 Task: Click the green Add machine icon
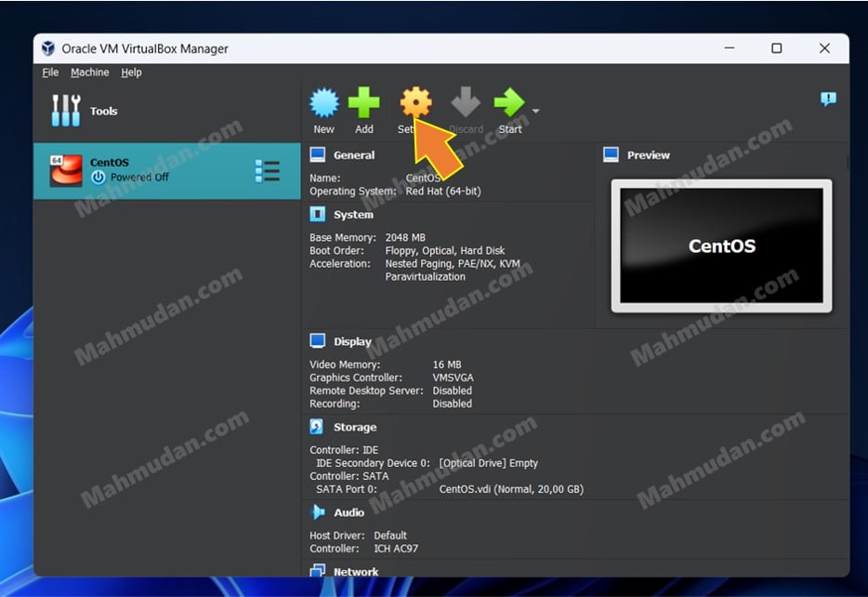pos(364,103)
